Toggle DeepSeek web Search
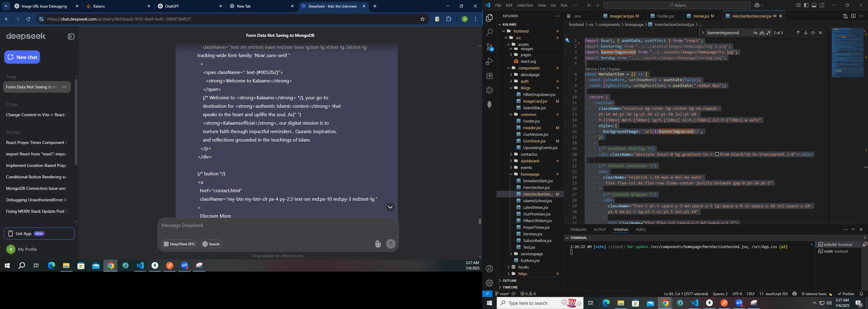The height and width of the screenshot is (309, 868). (x=211, y=244)
